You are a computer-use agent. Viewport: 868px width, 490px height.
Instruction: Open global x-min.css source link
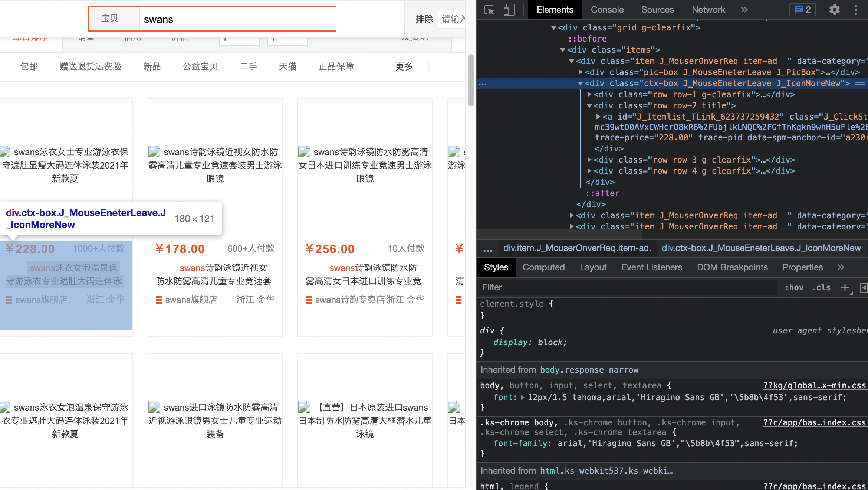point(814,385)
